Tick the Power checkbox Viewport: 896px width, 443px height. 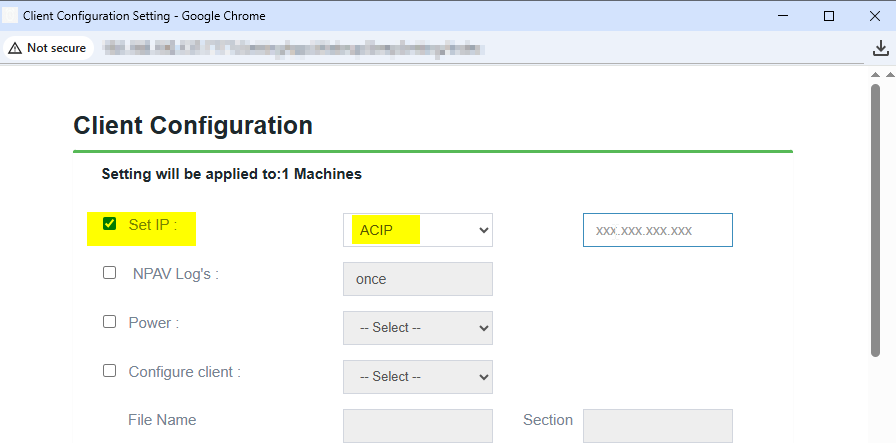pos(110,322)
